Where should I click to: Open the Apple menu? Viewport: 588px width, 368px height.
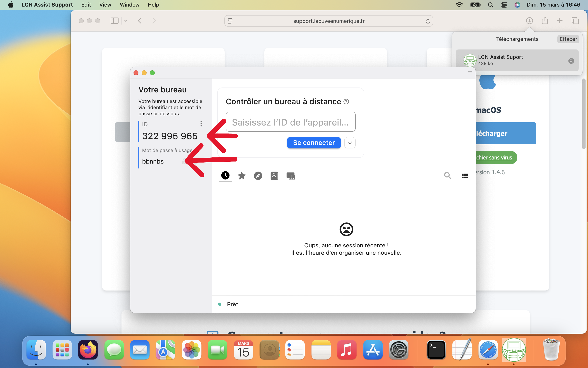pyautogui.click(x=11, y=5)
